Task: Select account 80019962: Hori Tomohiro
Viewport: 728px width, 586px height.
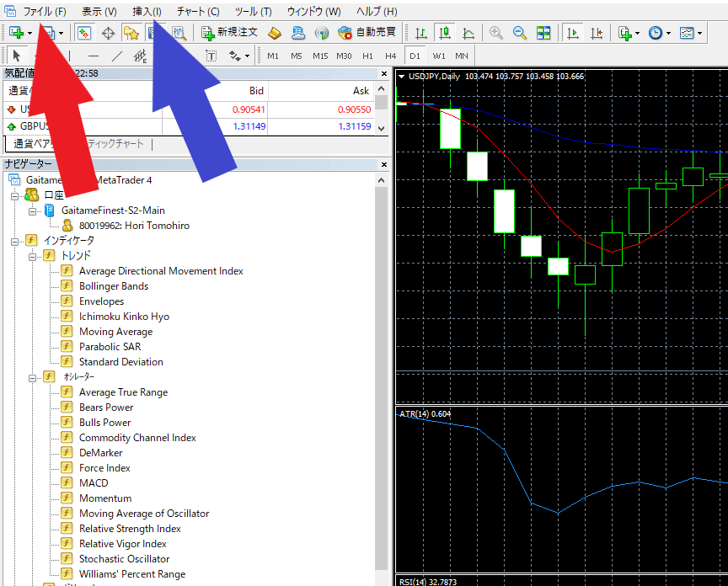Action: (134, 226)
